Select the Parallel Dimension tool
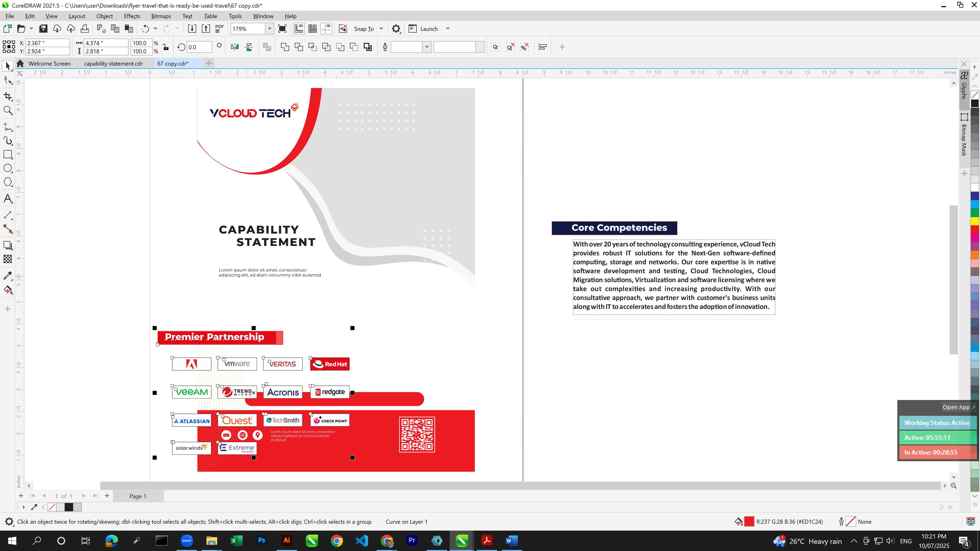The height and width of the screenshot is (551, 980). coord(8,215)
